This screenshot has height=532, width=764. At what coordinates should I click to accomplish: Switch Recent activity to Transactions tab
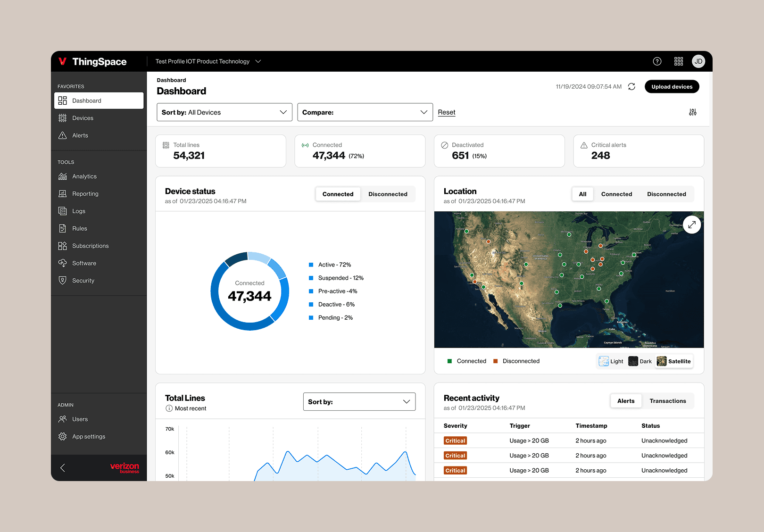click(668, 401)
